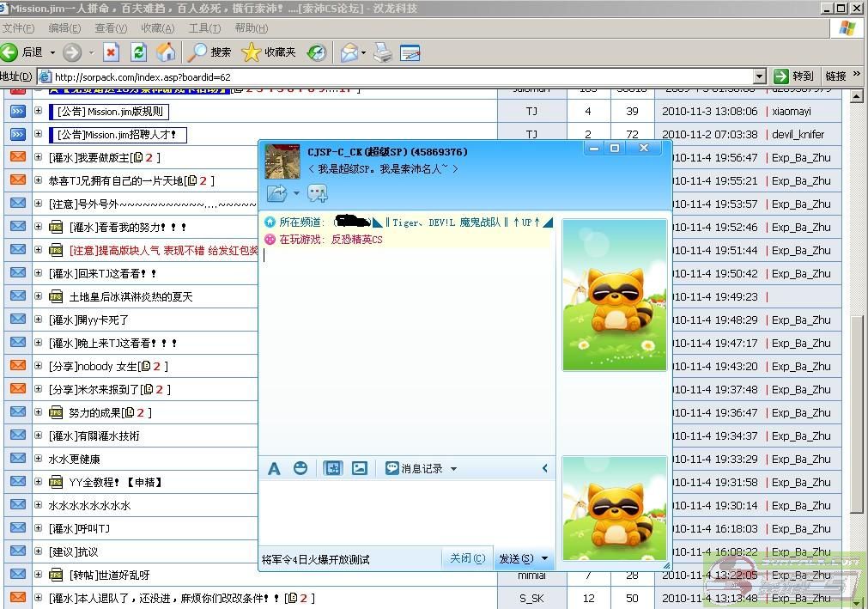The width and height of the screenshot is (868, 609).
Task: Toggle the History icon in browser toolbar
Action: click(317, 52)
